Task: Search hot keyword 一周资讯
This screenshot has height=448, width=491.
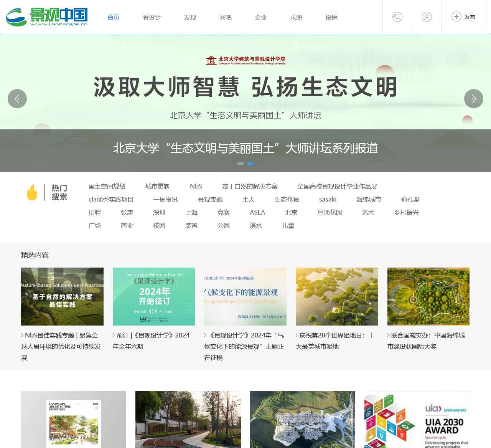Action: tap(166, 199)
